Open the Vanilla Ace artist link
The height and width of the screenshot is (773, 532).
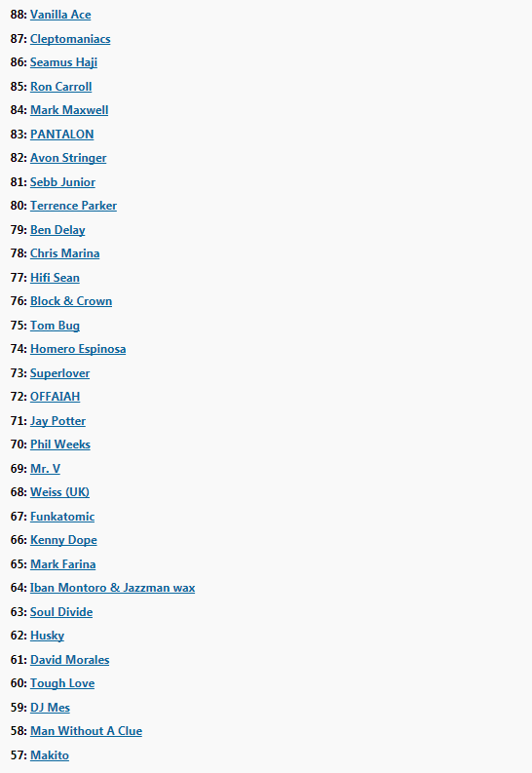click(60, 15)
